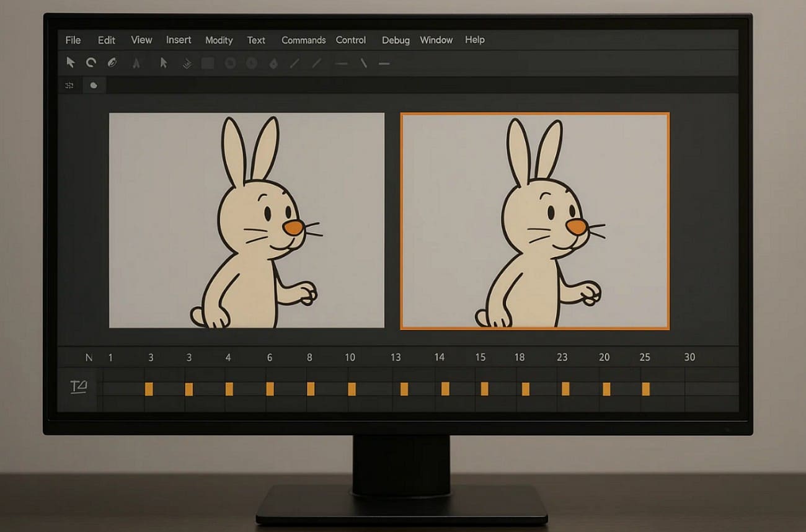The height and width of the screenshot is (532, 806).
Task: Open the Help menu
Action: 475,40
